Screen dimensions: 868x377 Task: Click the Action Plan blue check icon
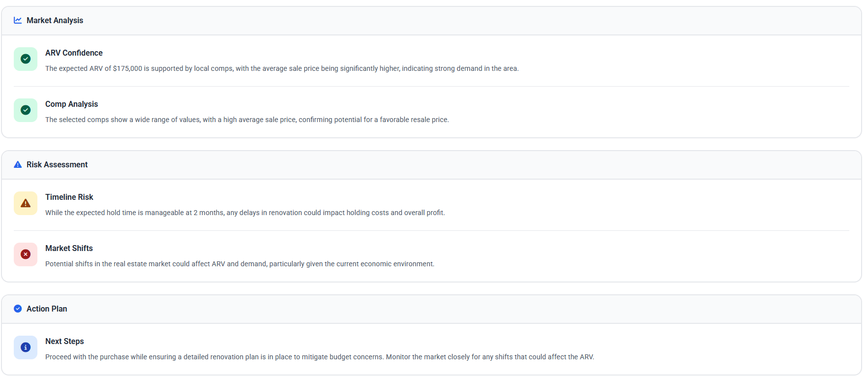[18, 309]
